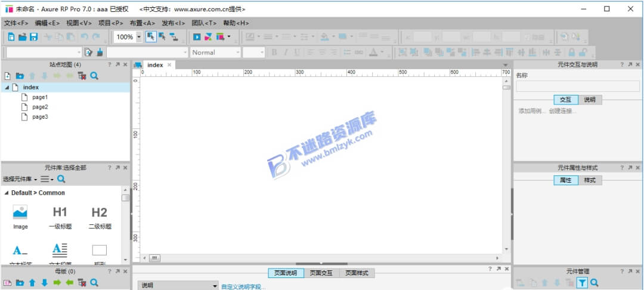Open the 发布<I> menu
644x290 pixels.
(x=174, y=23)
